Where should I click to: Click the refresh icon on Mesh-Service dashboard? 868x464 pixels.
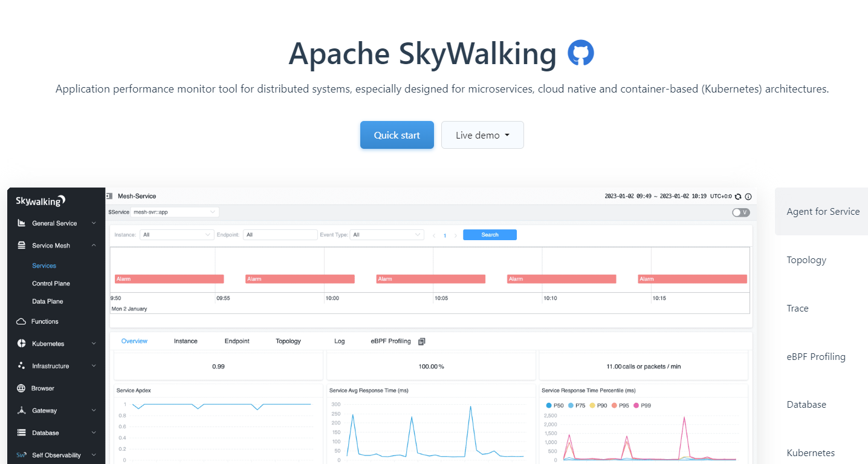point(739,196)
